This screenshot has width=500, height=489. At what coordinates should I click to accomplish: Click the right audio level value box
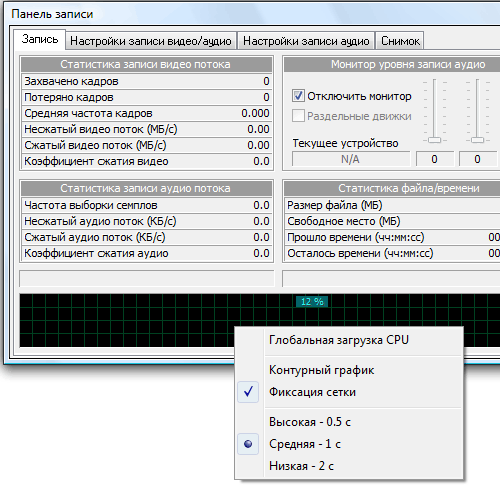(478, 159)
